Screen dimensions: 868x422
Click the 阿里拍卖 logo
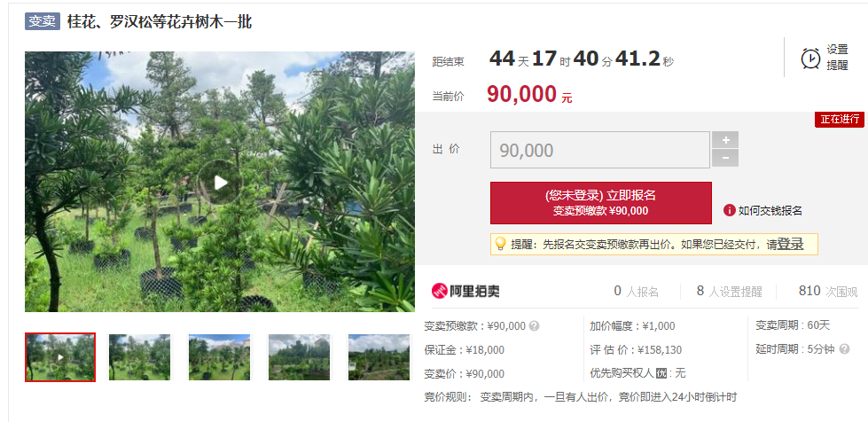(x=465, y=291)
